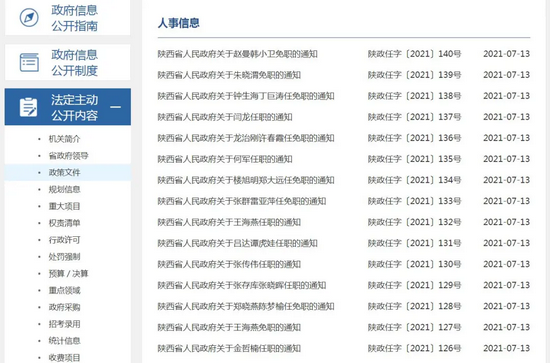Click the list icon for 政府信息公开制度
Image resolution: width=550 pixels, height=363 pixels.
pyautogui.click(x=29, y=62)
